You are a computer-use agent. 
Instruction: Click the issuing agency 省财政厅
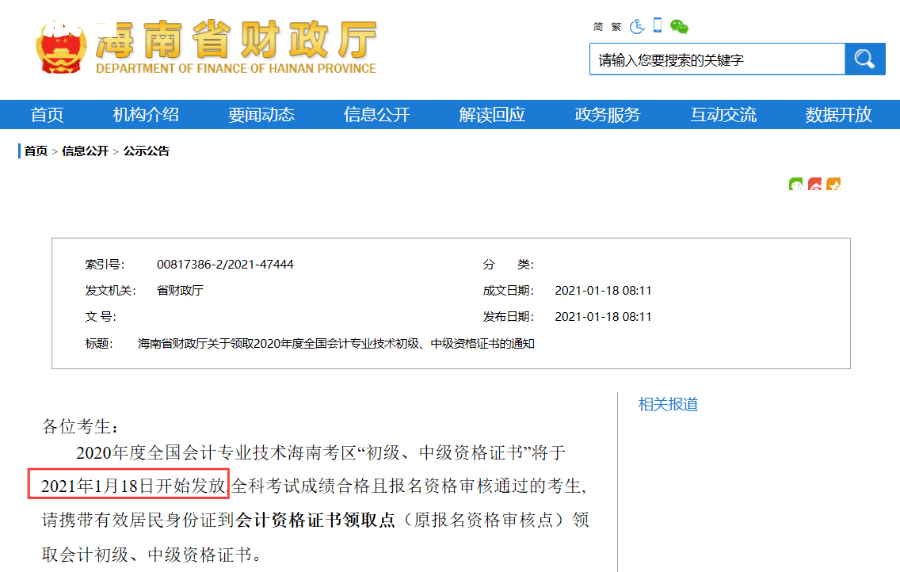coord(180,290)
